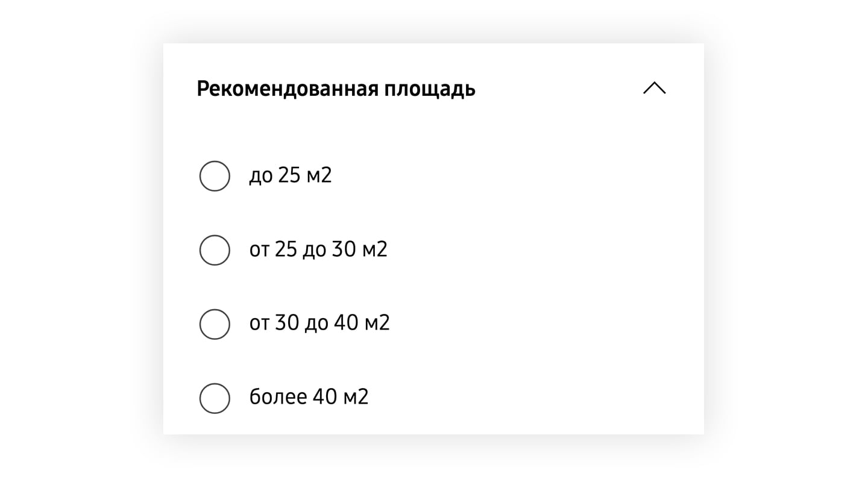Pick the более 40 м2 radio button
The image size is (868, 482).
click(x=215, y=398)
